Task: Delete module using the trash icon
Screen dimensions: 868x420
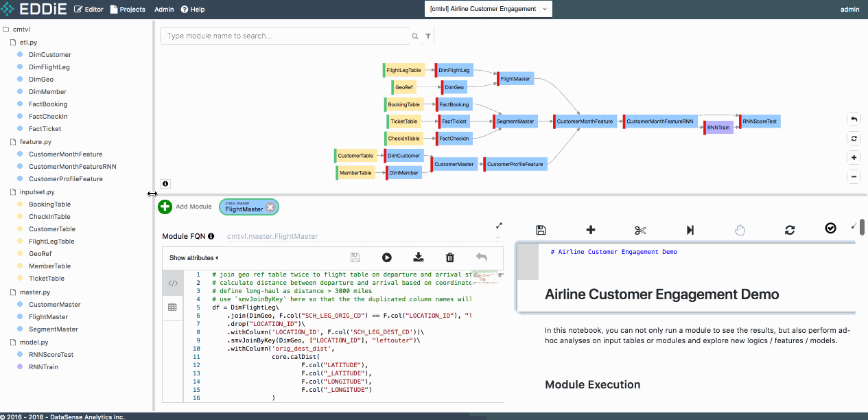Action: 450,258
